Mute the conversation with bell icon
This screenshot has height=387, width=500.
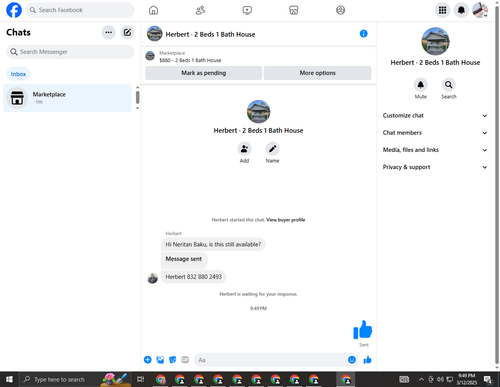(x=421, y=85)
